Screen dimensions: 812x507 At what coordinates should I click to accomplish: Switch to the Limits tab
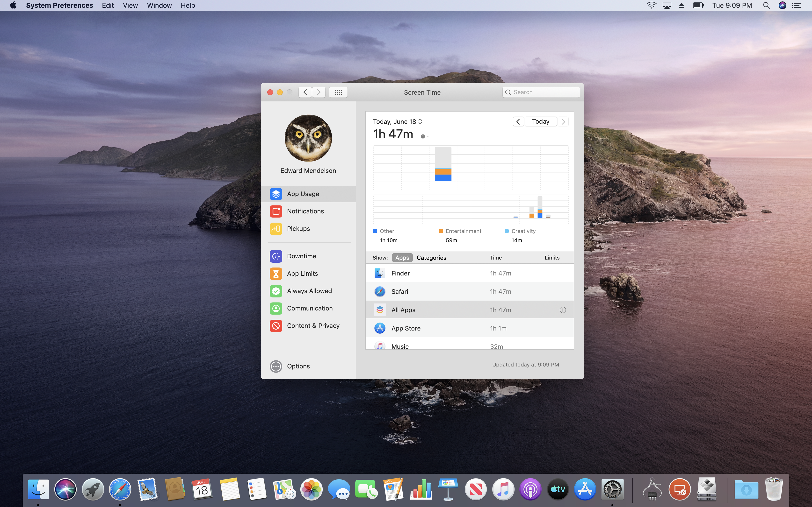click(x=552, y=258)
